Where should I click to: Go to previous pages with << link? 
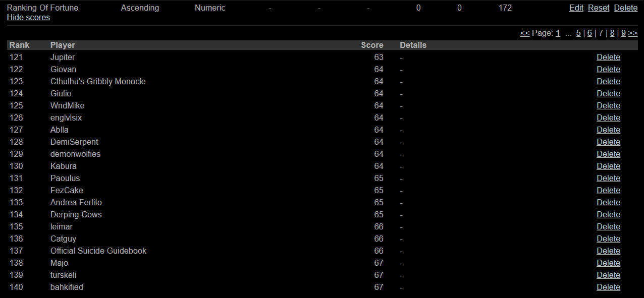(x=525, y=33)
